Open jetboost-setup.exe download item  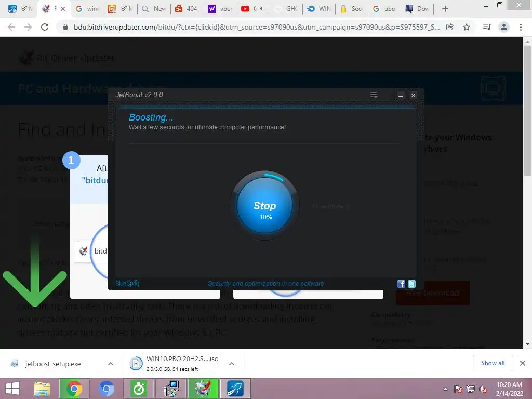[52, 364]
